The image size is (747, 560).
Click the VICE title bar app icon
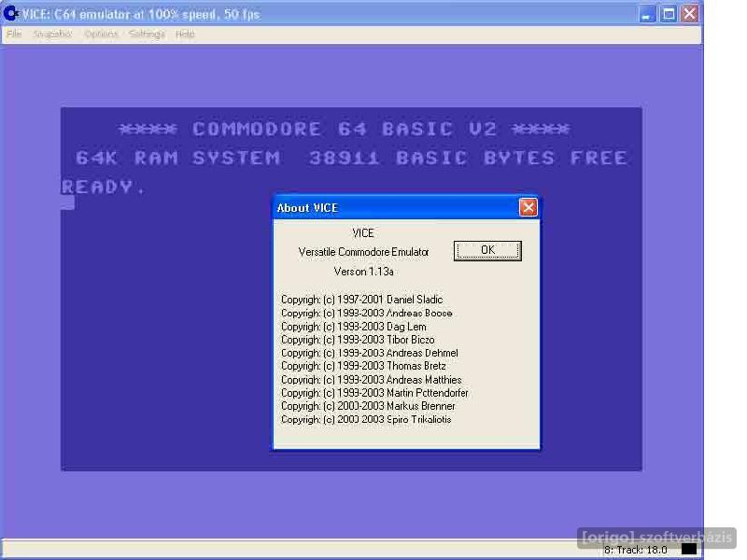tap(10, 13)
